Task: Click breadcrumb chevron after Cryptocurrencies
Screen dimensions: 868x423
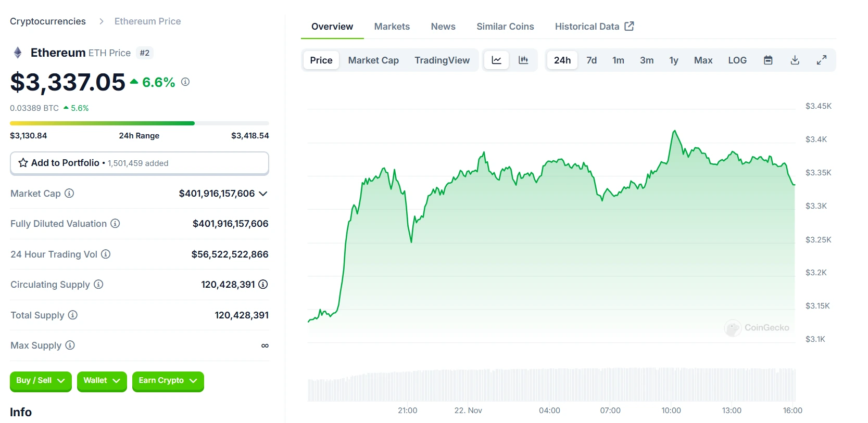Action: pyautogui.click(x=102, y=21)
